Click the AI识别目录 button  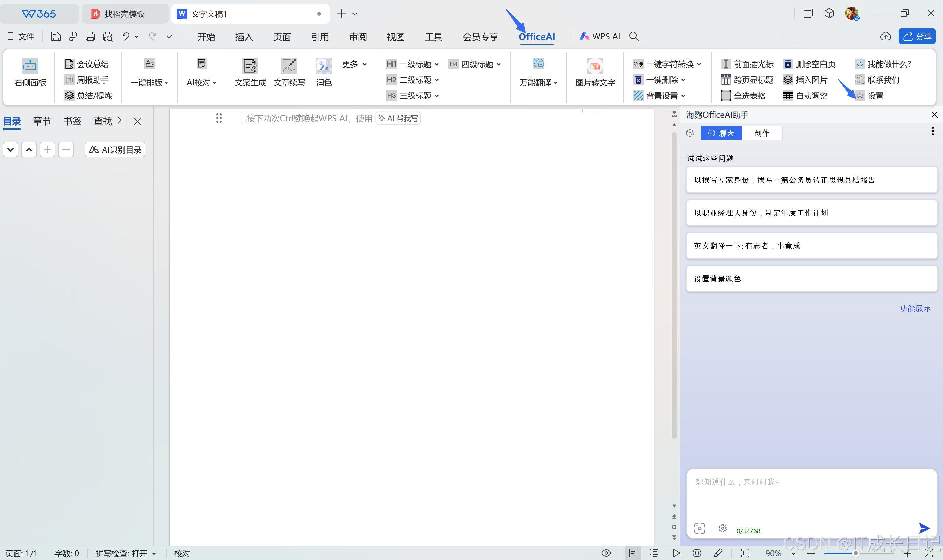click(x=115, y=150)
